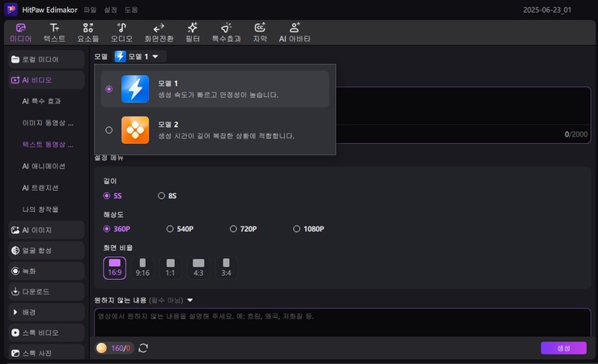Screen dimensions: 598x364
Task: Open 다운로드 sidebar section
Action: (x=46, y=291)
